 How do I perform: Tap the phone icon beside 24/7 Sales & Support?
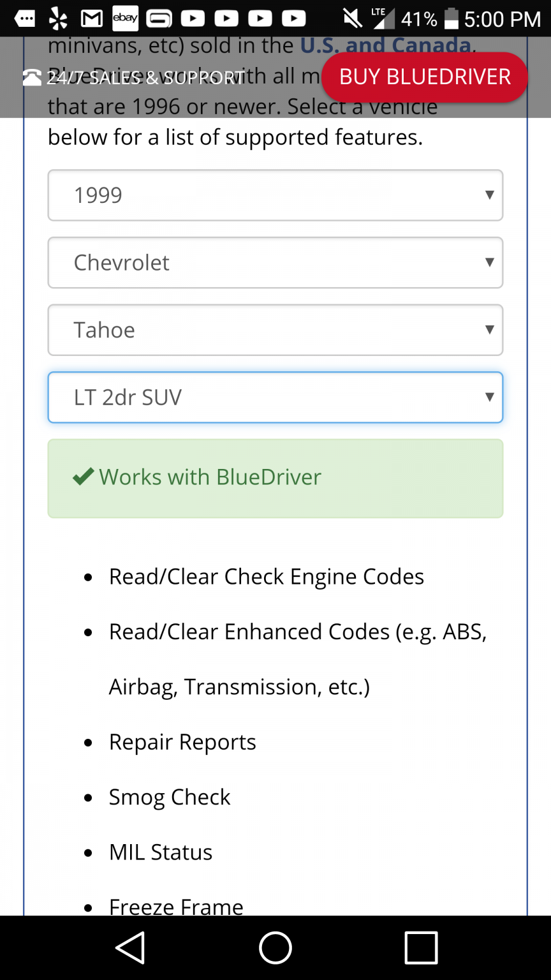coord(32,77)
